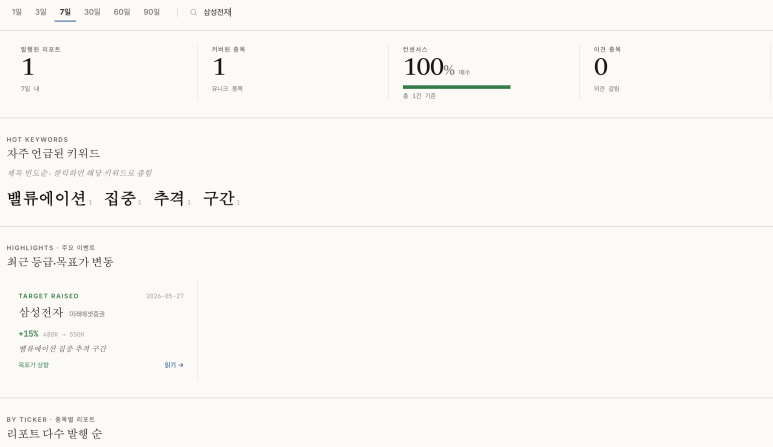Click the 커버된 종목 stat card

coord(293,72)
